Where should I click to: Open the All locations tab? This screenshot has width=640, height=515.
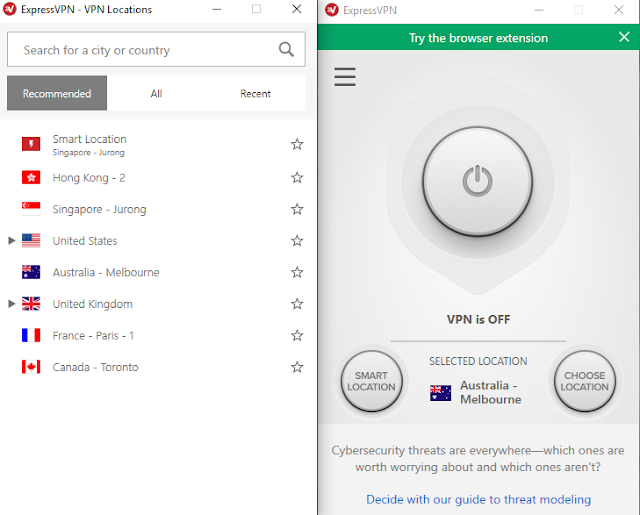tap(156, 93)
